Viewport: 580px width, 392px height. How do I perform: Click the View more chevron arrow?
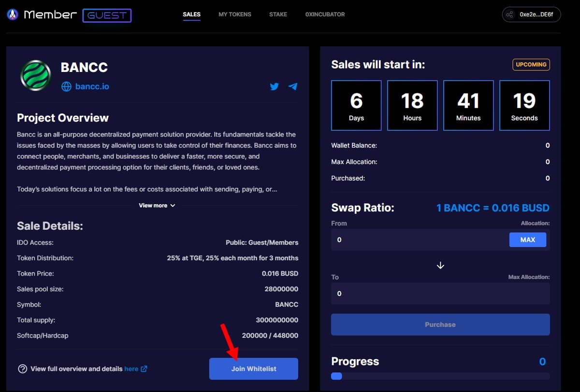pos(173,206)
